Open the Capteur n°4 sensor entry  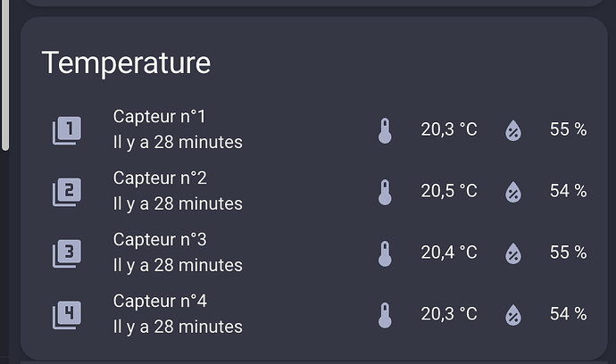pos(177,314)
